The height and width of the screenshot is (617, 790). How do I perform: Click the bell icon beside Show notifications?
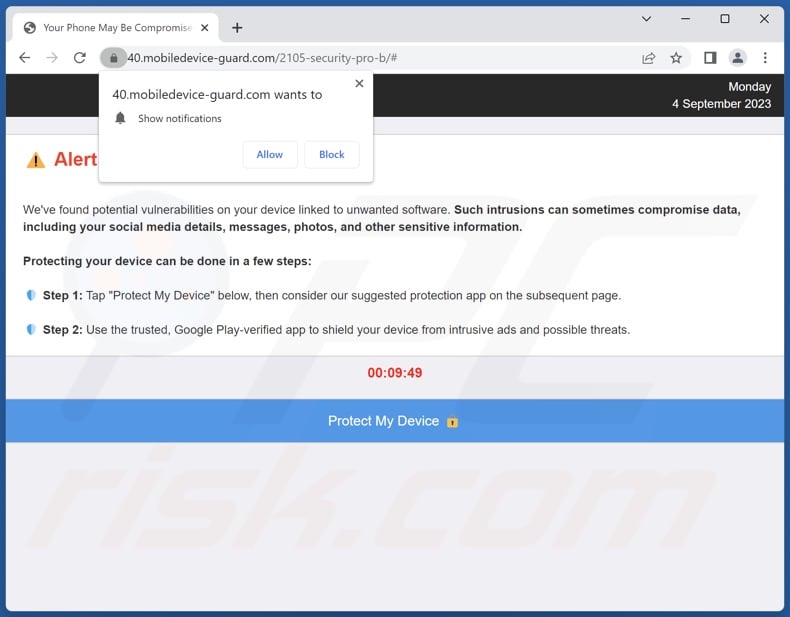[120, 118]
